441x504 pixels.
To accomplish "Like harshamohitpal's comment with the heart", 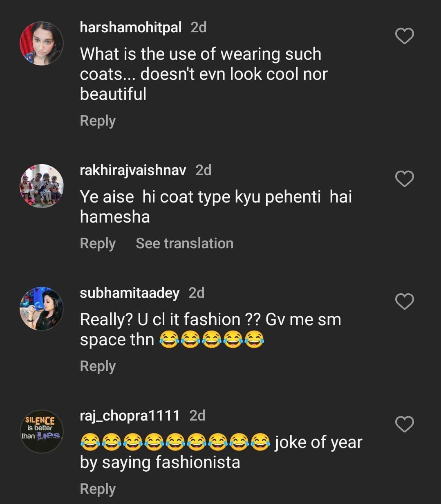I will click(405, 36).
